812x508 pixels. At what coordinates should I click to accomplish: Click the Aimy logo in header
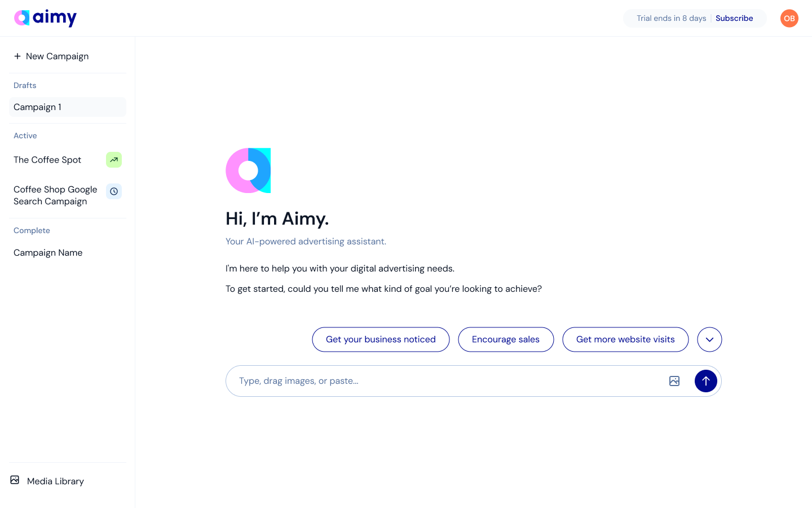tap(45, 18)
